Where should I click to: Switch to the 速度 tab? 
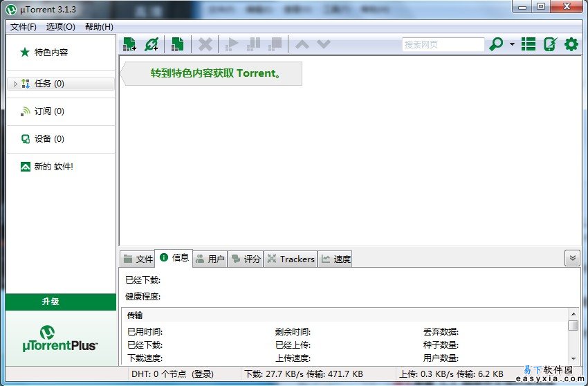coord(336,259)
